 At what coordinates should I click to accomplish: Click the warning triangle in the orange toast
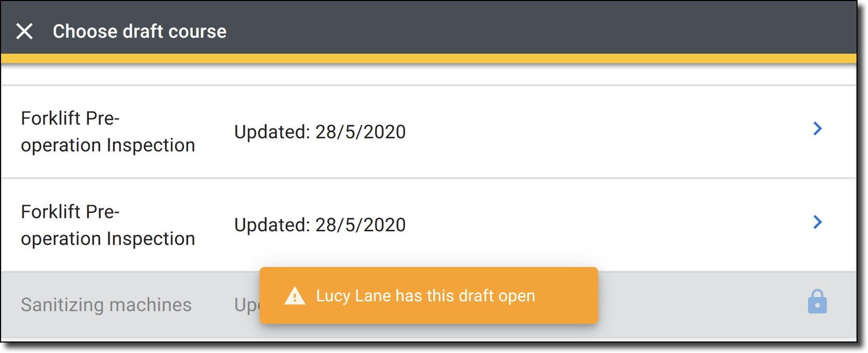(x=295, y=296)
